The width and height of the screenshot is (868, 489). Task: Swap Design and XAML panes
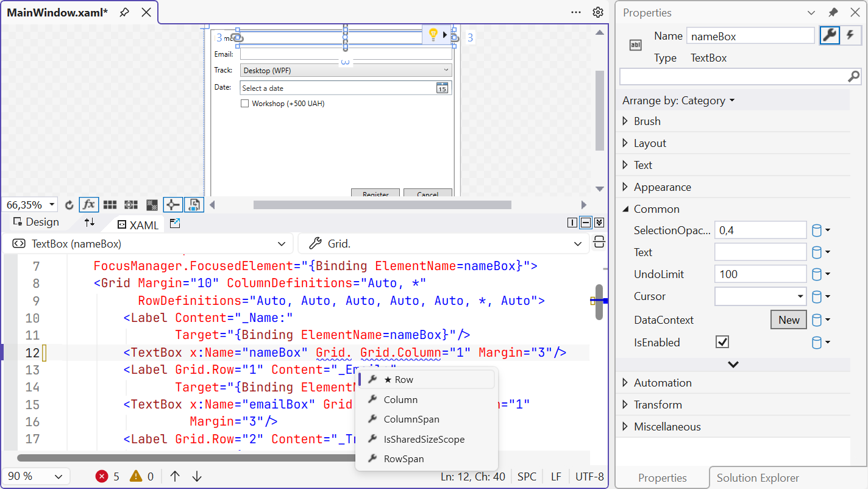click(90, 223)
